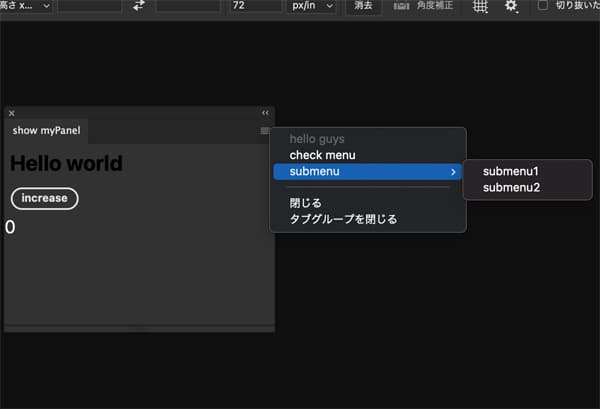This screenshot has height=409, width=600.
Task: Choose タブグループを閉じる menu item
Action: coord(367,219)
